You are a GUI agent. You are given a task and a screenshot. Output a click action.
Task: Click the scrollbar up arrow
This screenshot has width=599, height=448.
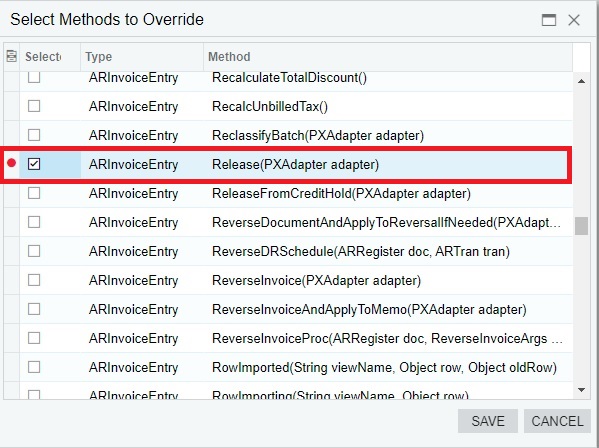click(x=581, y=81)
